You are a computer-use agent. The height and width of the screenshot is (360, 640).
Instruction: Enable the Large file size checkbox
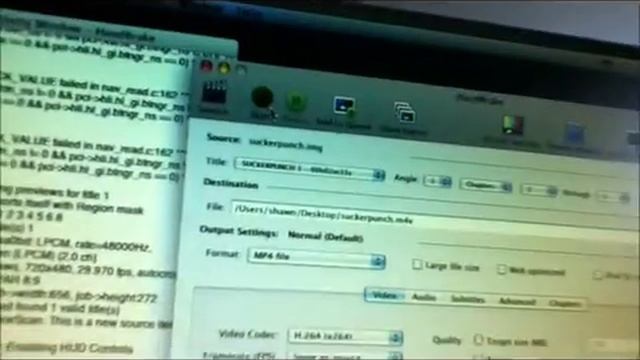[417, 264]
